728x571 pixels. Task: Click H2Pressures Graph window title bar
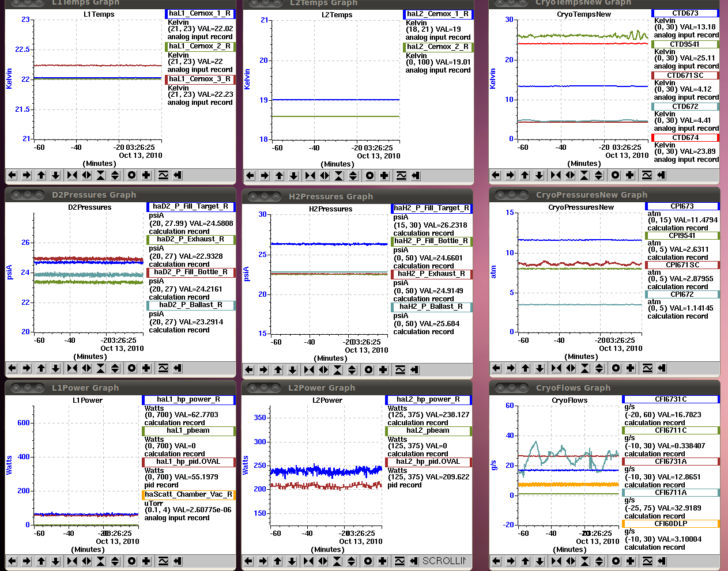tap(357, 196)
